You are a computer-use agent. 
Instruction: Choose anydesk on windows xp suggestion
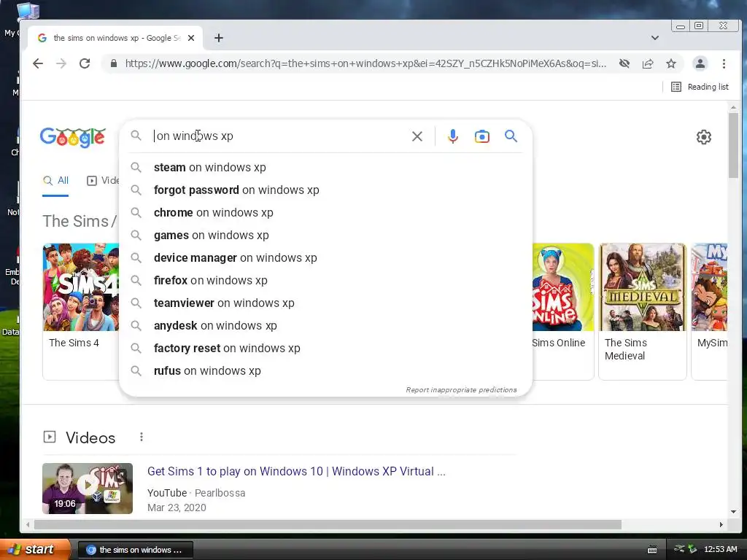coord(325,326)
